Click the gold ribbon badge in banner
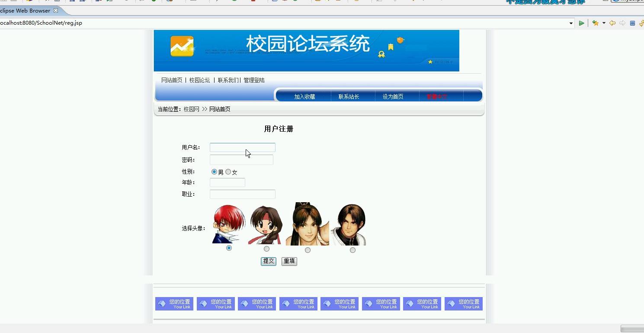The width and height of the screenshot is (644, 333). click(381, 54)
